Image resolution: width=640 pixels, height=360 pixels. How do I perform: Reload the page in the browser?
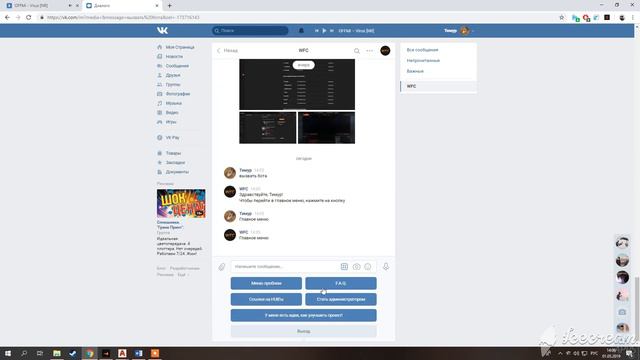tap(28, 18)
